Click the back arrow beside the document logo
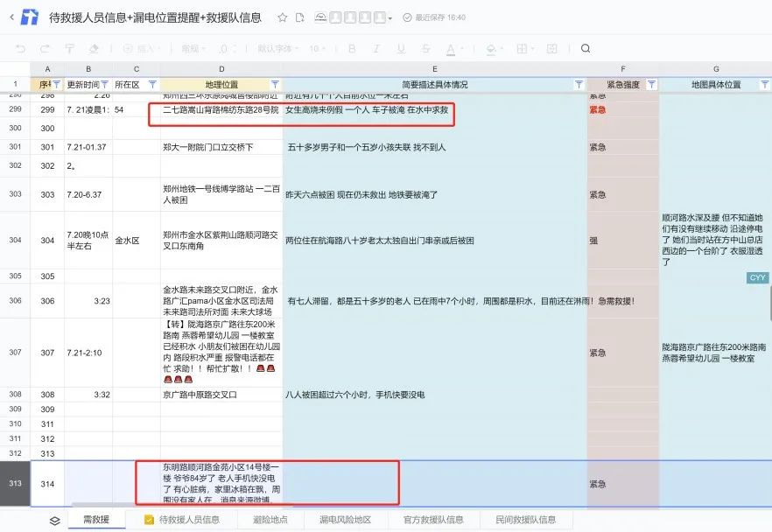The image size is (772, 532). 12,17
